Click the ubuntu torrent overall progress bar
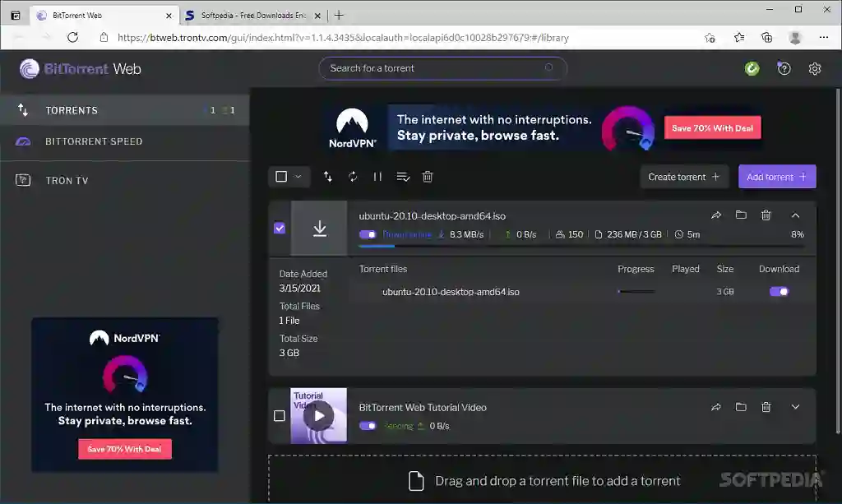 click(x=581, y=247)
